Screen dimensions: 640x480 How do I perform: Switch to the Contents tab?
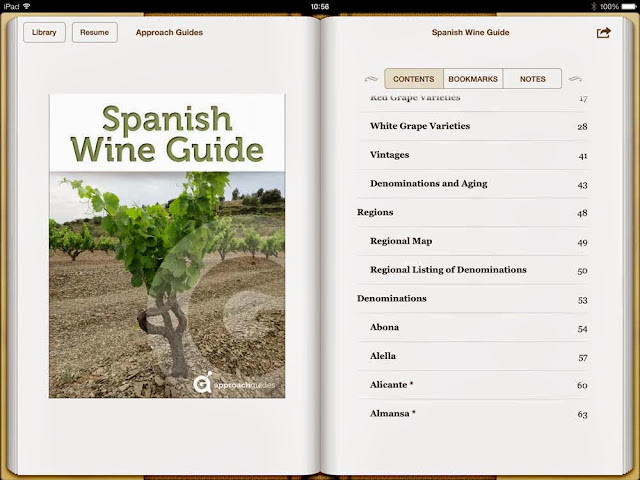413,79
